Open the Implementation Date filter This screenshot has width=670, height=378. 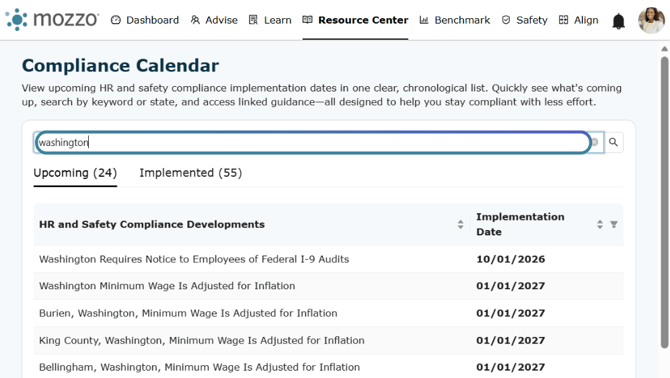(x=614, y=224)
